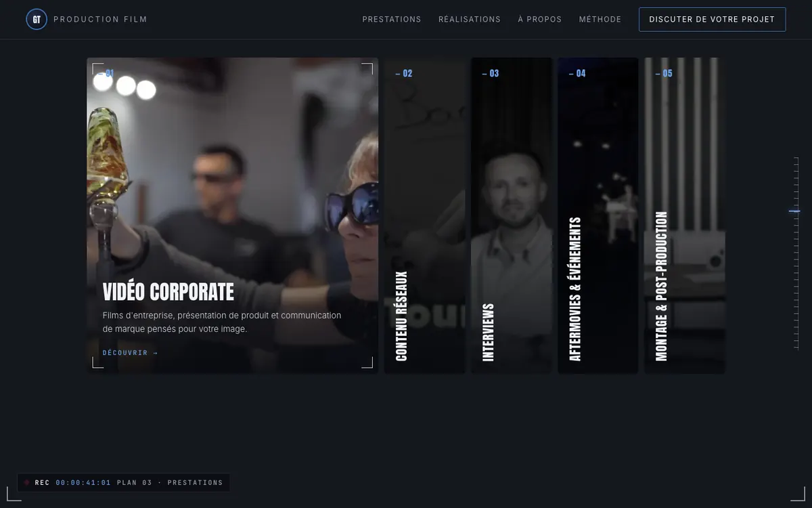Expand the Interviews panel
The image size is (812, 508).
coord(512,215)
